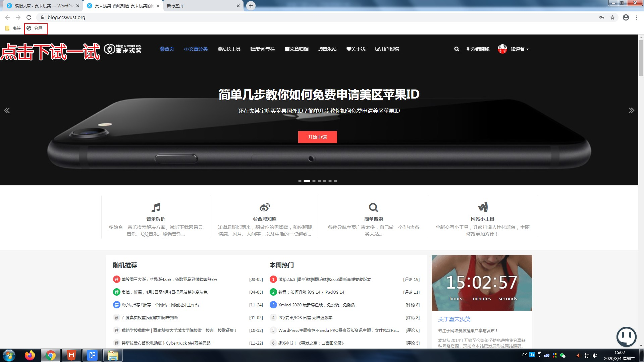Open the 分屏 bookmark
This screenshot has width=644, height=362.
[x=36, y=28]
